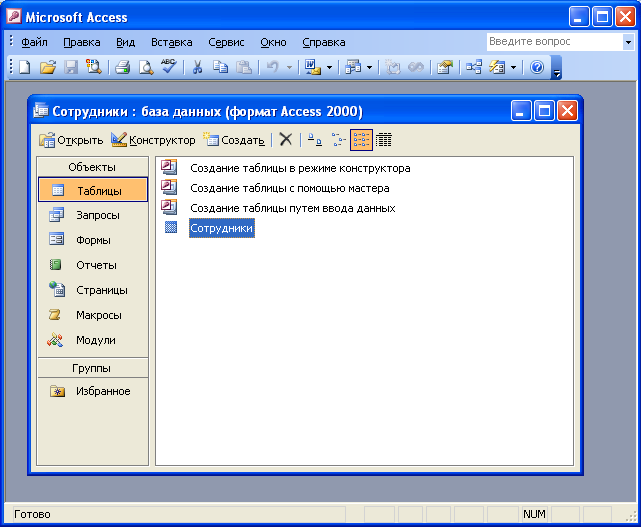Click the New database icon
The width and height of the screenshot is (641, 527).
(25, 67)
